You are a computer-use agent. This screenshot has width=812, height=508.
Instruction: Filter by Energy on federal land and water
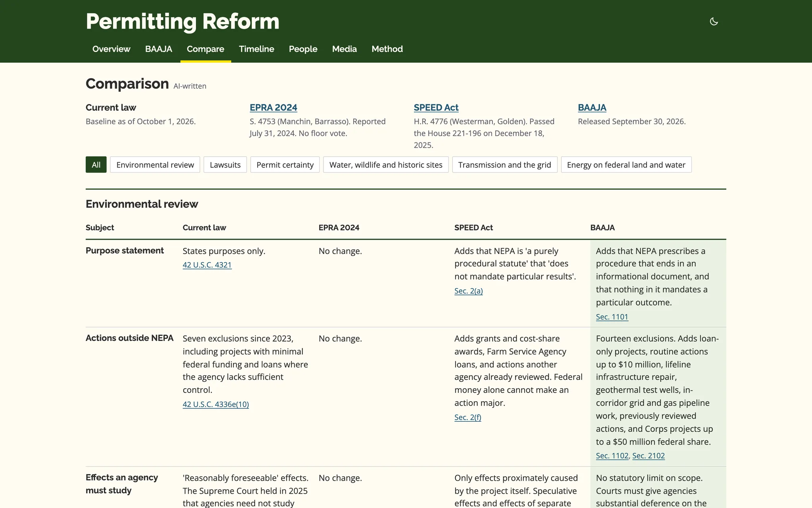[x=626, y=165]
